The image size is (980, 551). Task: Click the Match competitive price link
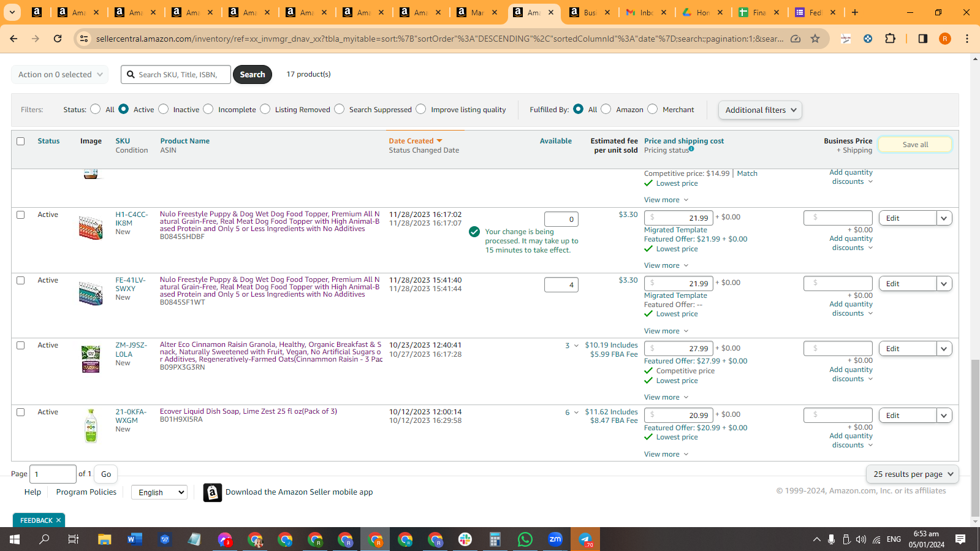tap(747, 173)
